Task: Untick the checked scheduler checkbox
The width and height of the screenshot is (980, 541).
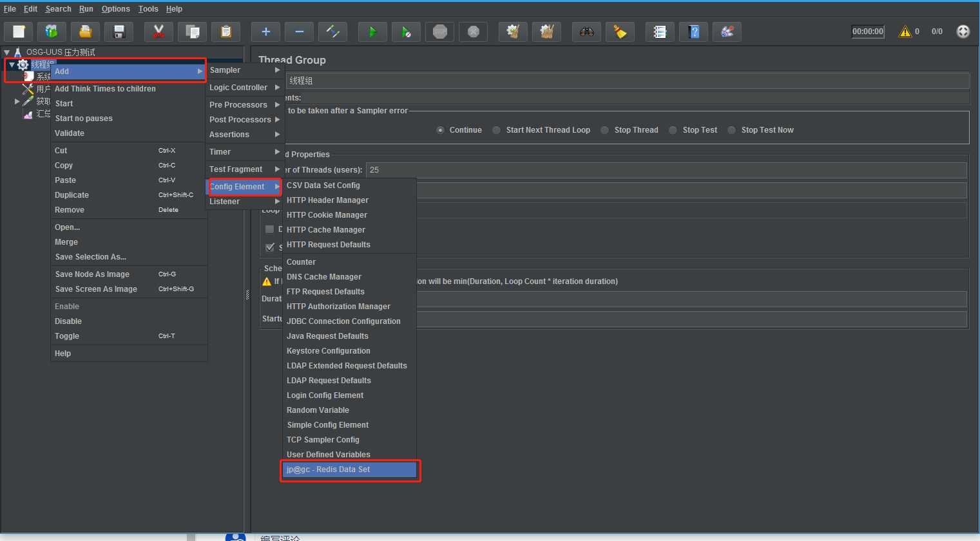Action: pyautogui.click(x=270, y=247)
